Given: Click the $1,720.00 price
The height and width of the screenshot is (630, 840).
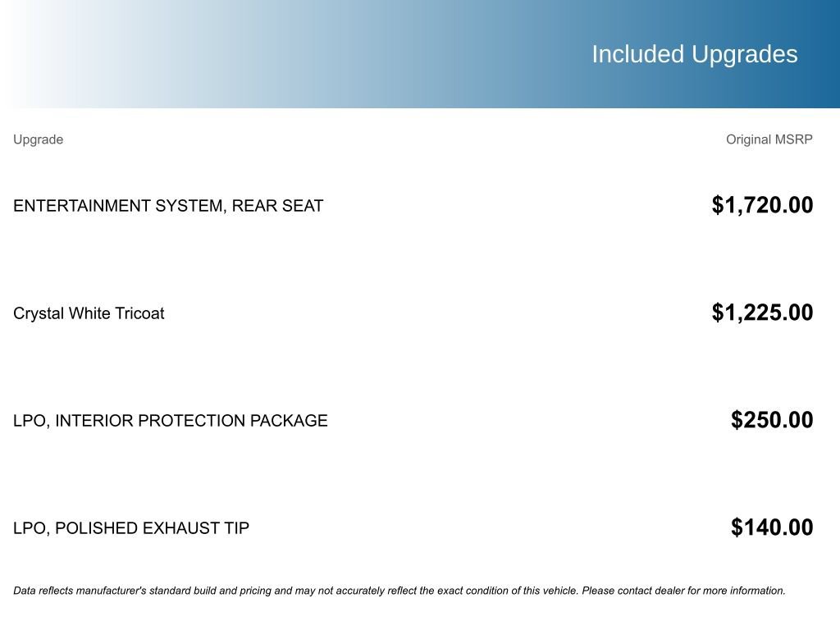Looking at the screenshot, I should (762, 205).
